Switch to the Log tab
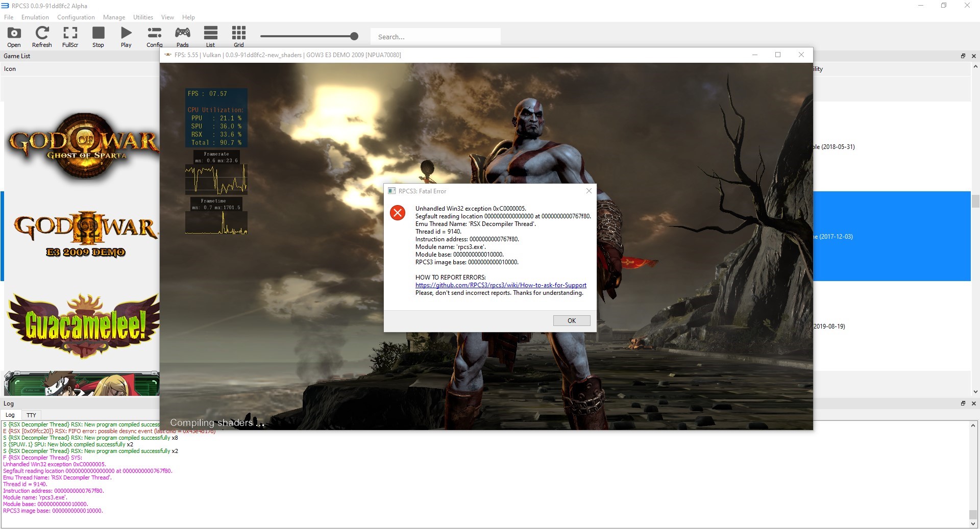The height and width of the screenshot is (529, 980). tap(10, 415)
